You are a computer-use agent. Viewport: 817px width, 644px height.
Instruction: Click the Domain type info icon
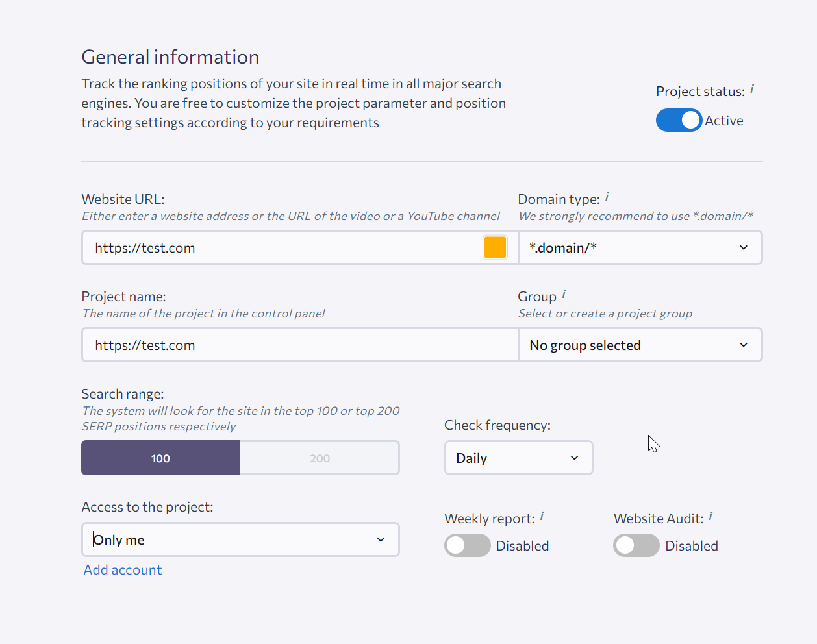click(607, 197)
